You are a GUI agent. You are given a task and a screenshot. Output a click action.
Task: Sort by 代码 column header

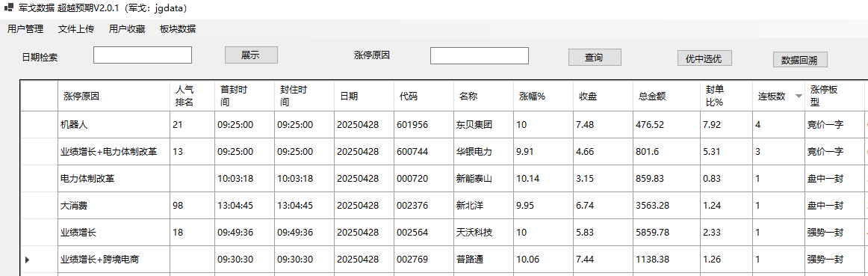424,96
